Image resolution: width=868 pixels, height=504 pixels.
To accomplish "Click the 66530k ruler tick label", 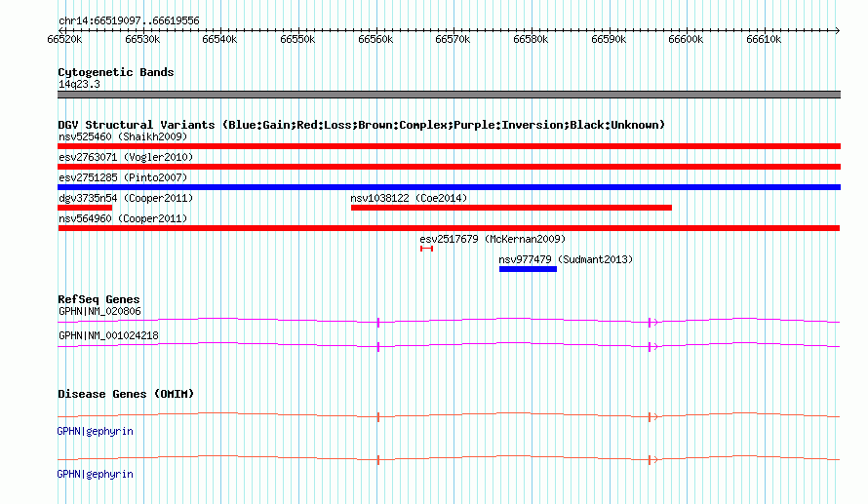I will click(142, 39).
